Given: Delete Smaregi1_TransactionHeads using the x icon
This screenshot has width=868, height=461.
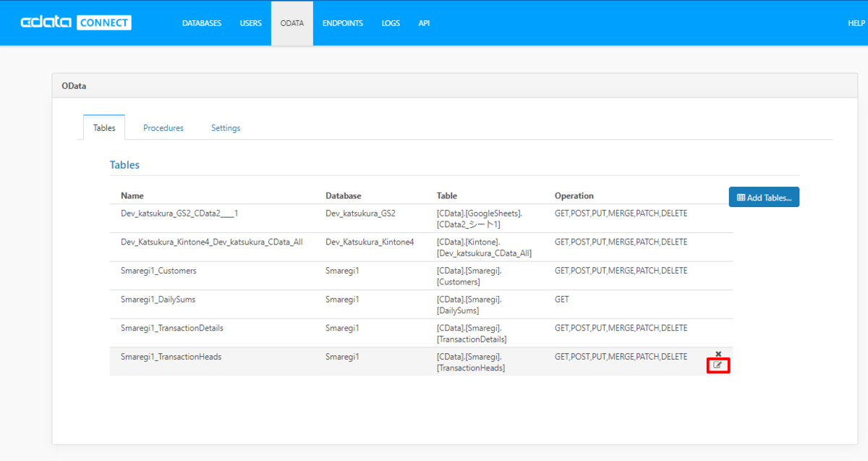Looking at the screenshot, I should 718,354.
